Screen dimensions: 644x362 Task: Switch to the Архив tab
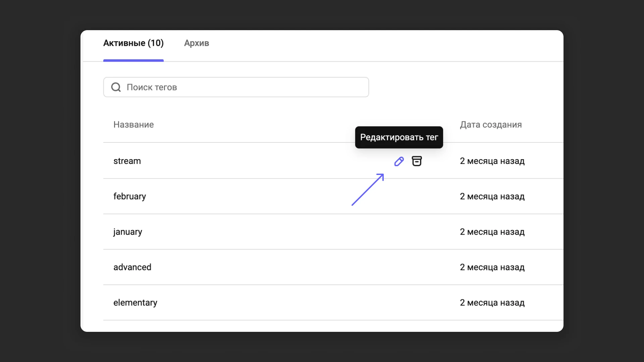coord(196,43)
